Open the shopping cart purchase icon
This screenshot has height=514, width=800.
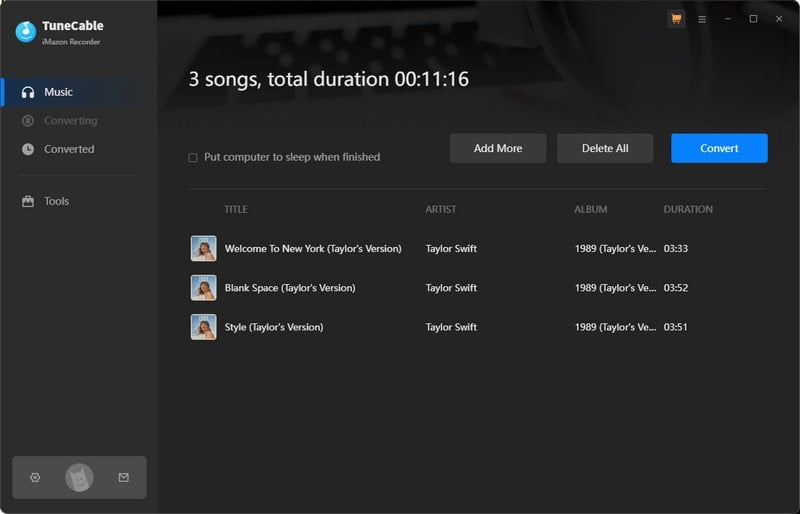tap(676, 19)
